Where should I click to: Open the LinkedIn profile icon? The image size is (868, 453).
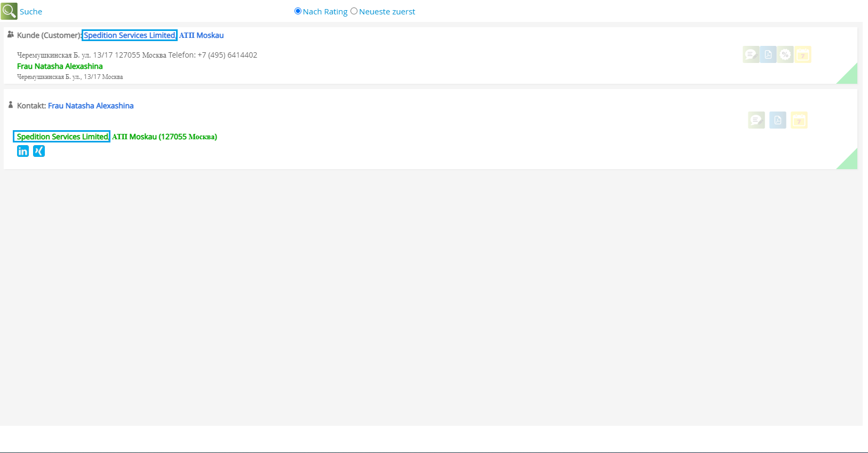23,151
